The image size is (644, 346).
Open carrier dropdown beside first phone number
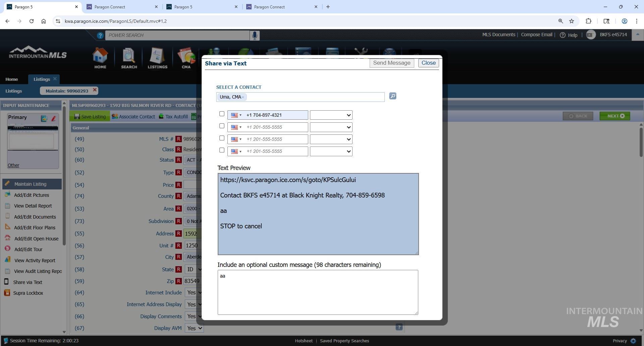pyautogui.click(x=331, y=115)
